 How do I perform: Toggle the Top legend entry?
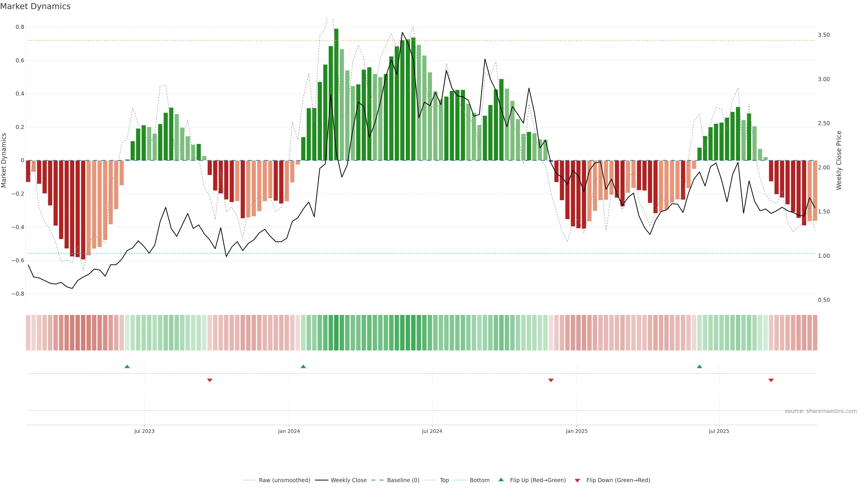click(444, 480)
